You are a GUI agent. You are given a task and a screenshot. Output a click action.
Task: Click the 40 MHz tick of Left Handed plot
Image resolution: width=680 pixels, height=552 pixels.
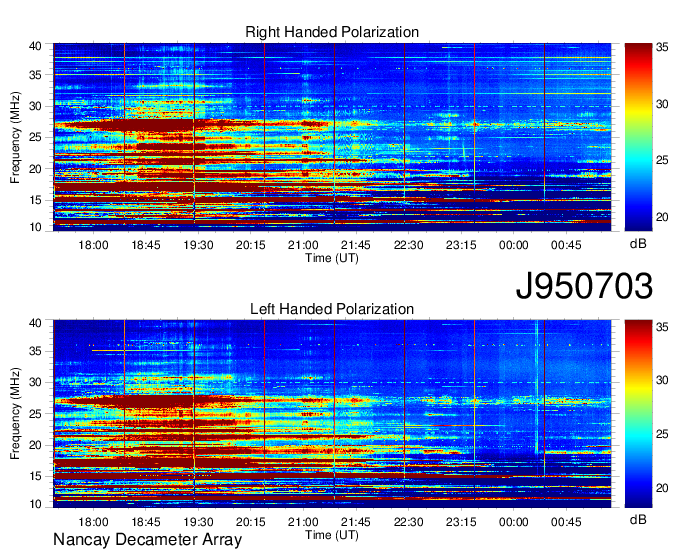35,323
